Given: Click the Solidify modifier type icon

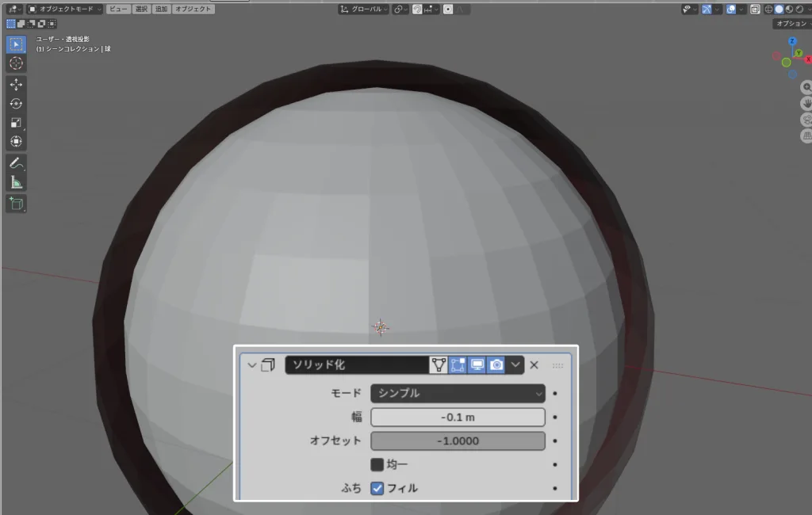Looking at the screenshot, I should coord(268,365).
